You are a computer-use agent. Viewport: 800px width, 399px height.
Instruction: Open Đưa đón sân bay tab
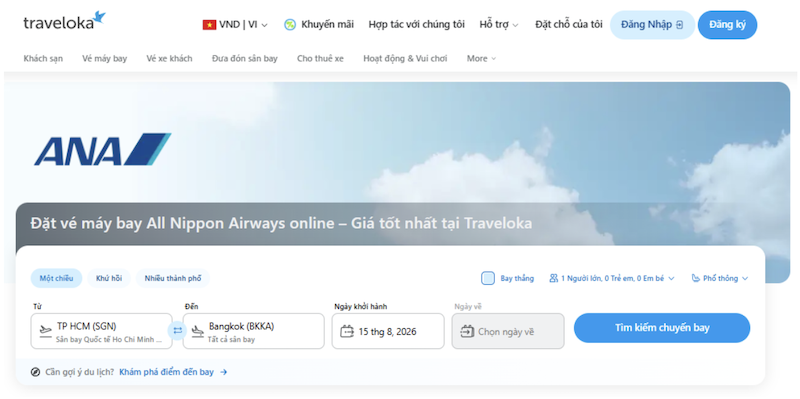click(245, 59)
